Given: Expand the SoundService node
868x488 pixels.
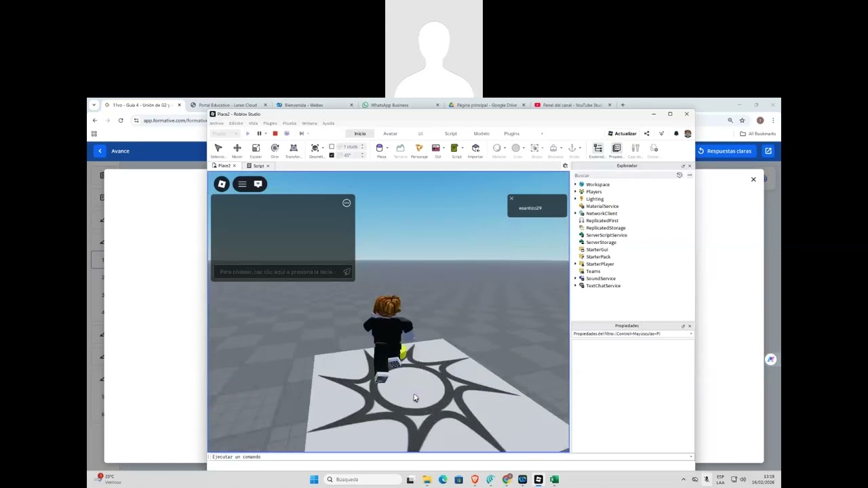Looking at the screenshot, I should (x=576, y=279).
